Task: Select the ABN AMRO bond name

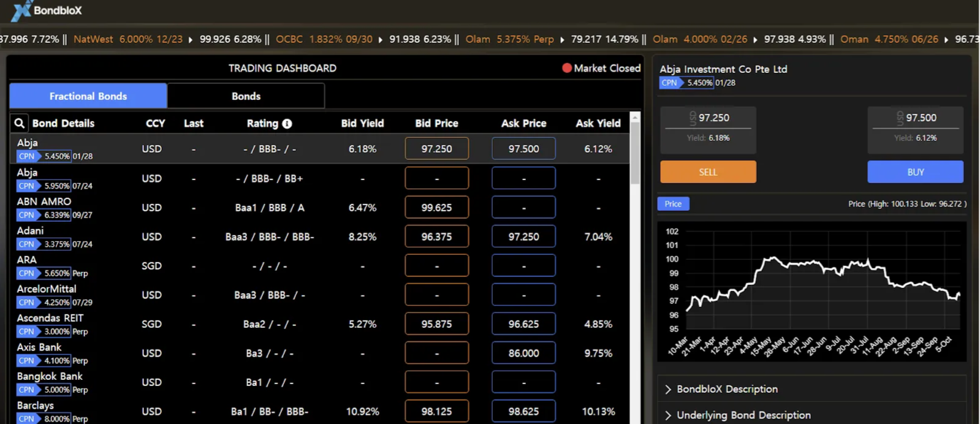Action: pyautogui.click(x=44, y=202)
